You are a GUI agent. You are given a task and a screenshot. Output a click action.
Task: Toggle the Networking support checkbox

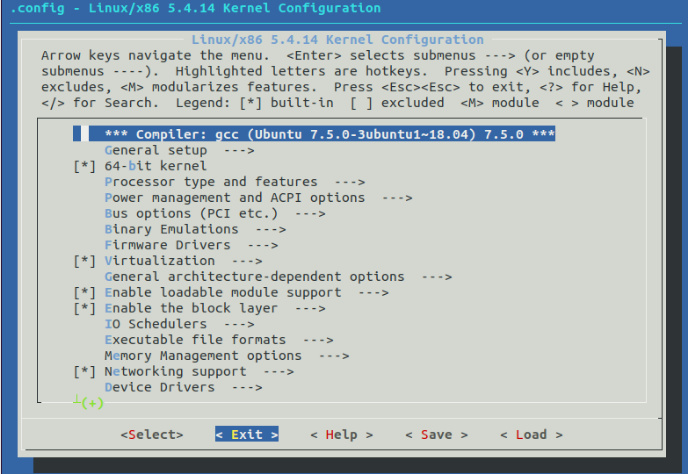[84, 372]
